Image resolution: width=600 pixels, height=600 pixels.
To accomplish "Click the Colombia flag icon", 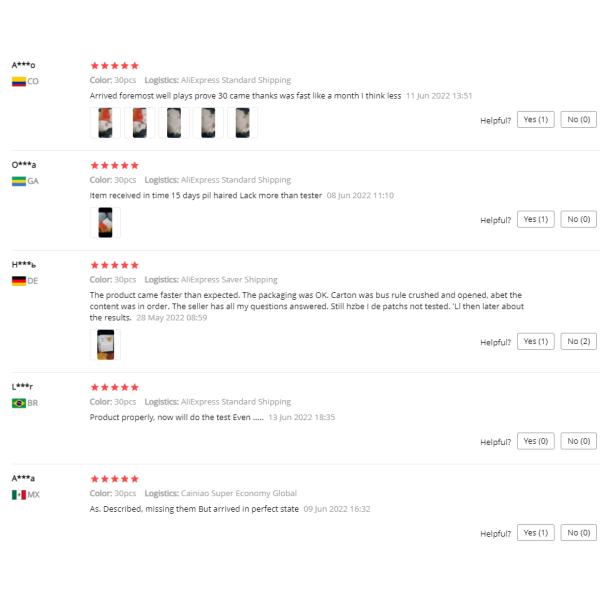I will [19, 82].
